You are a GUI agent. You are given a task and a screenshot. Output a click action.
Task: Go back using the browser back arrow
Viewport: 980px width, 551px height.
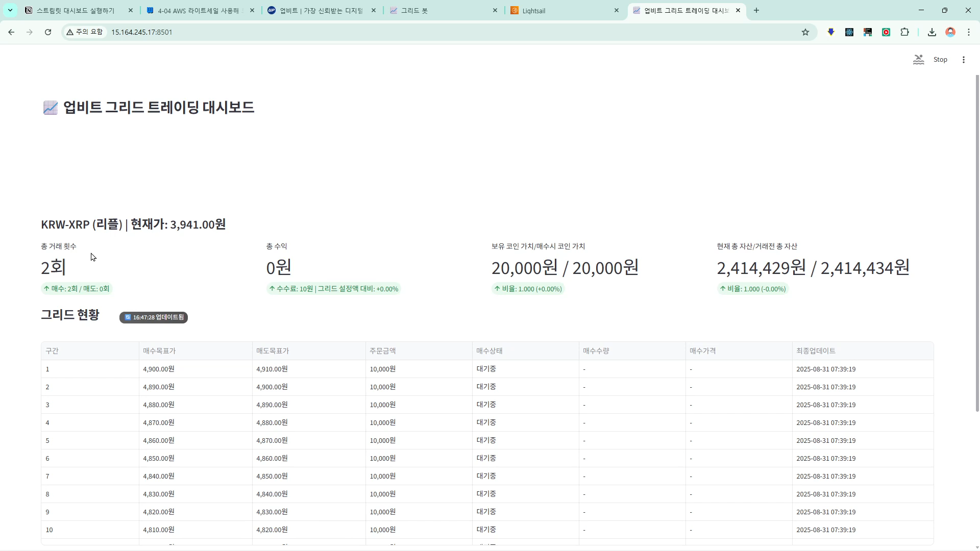(x=11, y=32)
